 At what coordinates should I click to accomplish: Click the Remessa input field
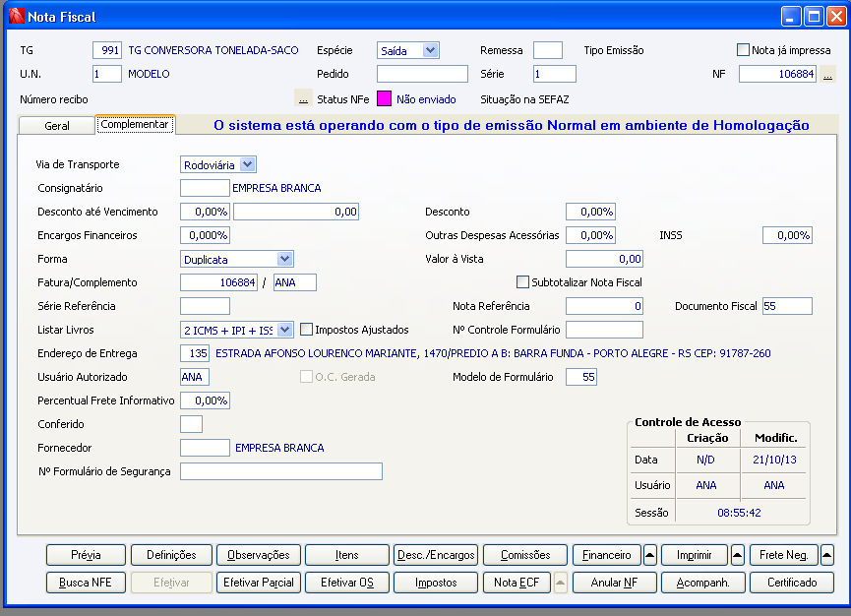tap(548, 50)
